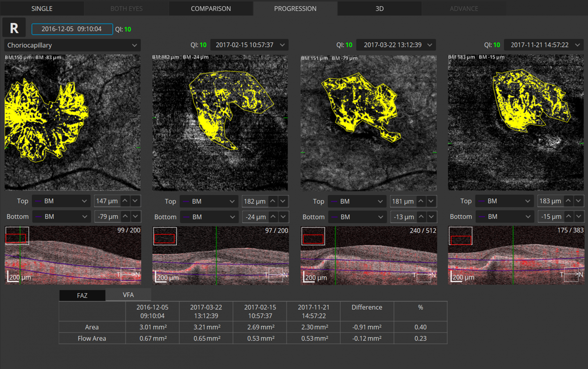Viewport: 588px width, 369px height.
Task: Click the R right-eye indicator icon
Action: 14,28
